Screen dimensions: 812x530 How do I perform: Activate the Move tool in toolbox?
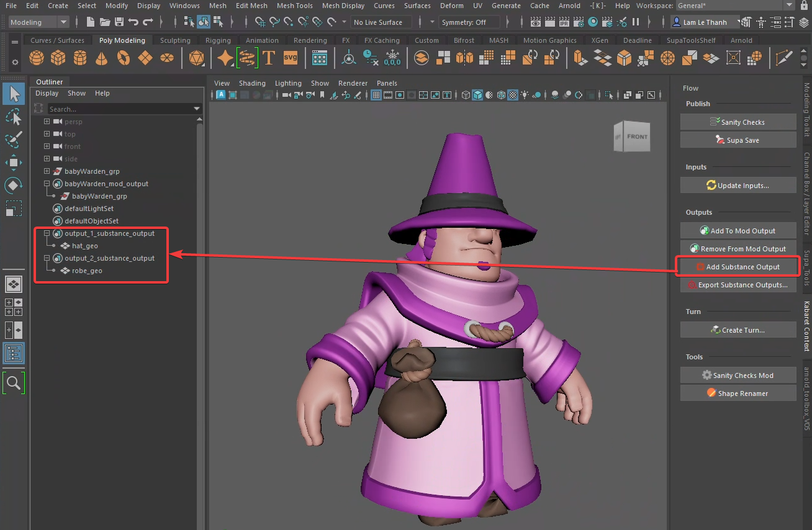tap(14, 163)
